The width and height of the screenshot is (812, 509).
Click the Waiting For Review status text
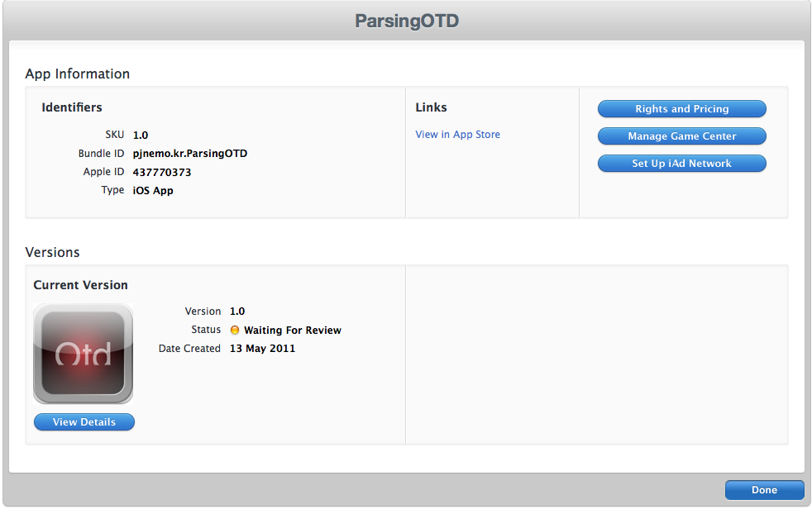(293, 330)
